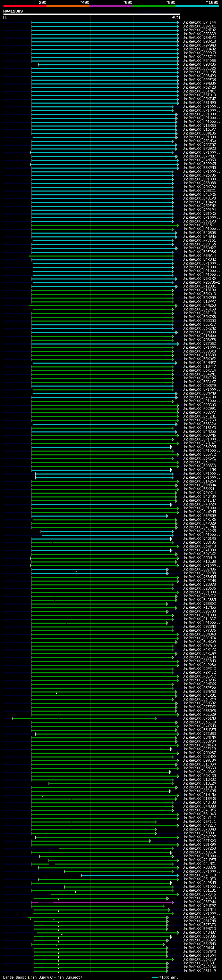Image resolution: width=222 pixels, height=980 pixels.
Task: Open the UniRef100_B7Q923 hit
Action: 199,149
